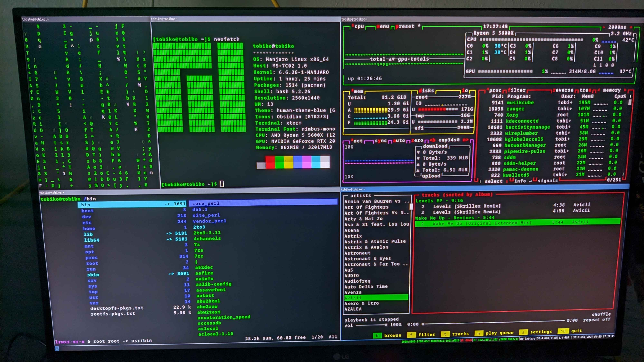Expand the 'lib' directory in ranger

coord(88,234)
